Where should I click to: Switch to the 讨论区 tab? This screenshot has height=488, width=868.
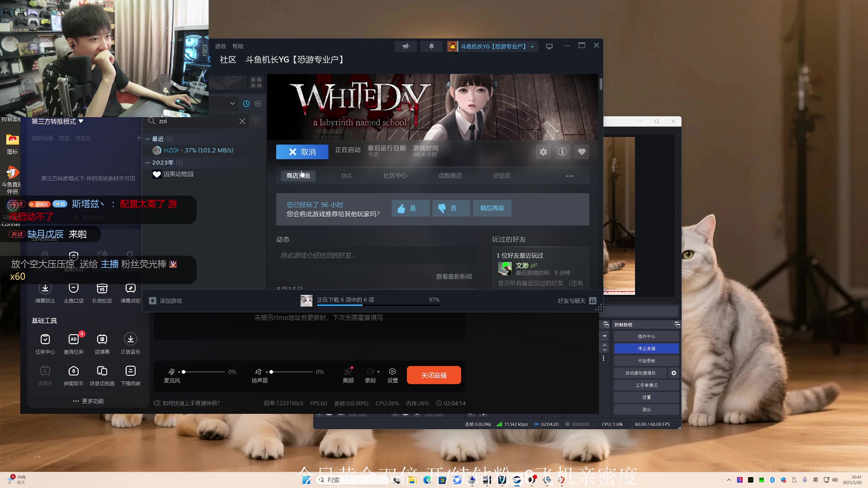(x=502, y=176)
